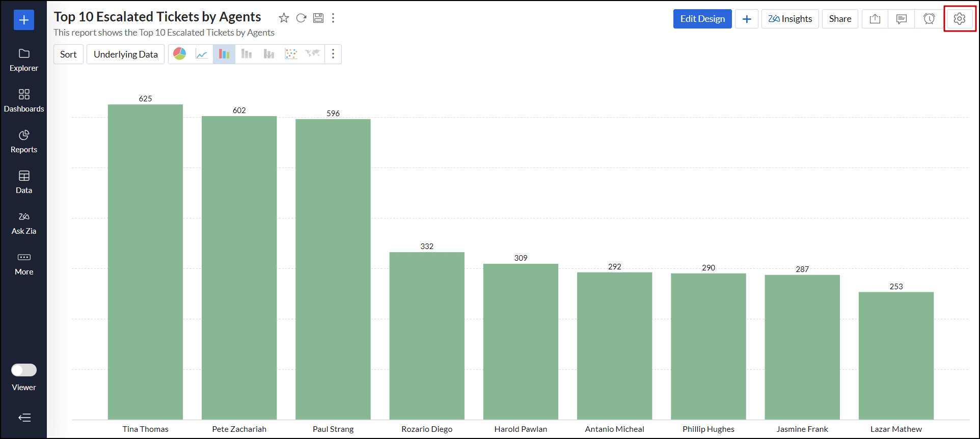Screen dimensions: 980x439
Task: Open the alarm clock alerts icon
Action: coord(929,19)
